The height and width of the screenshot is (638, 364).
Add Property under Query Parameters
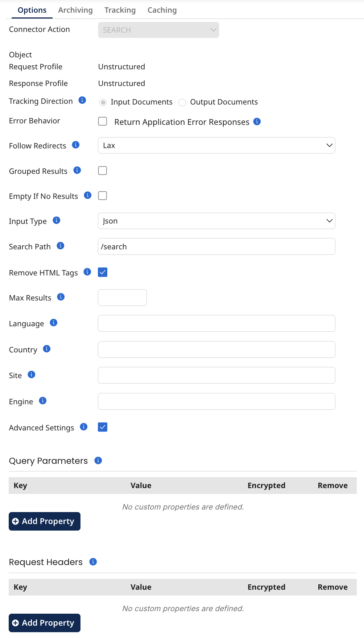pyautogui.click(x=45, y=521)
